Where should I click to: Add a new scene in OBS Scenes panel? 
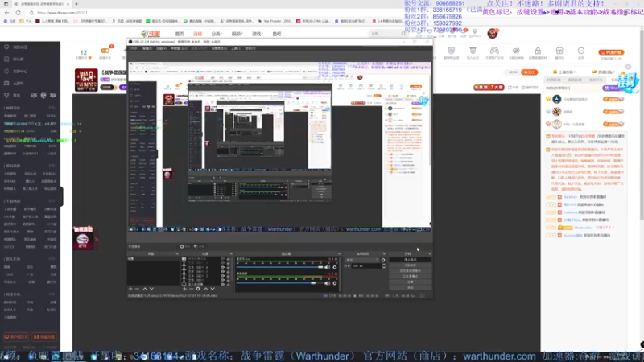tap(130, 289)
